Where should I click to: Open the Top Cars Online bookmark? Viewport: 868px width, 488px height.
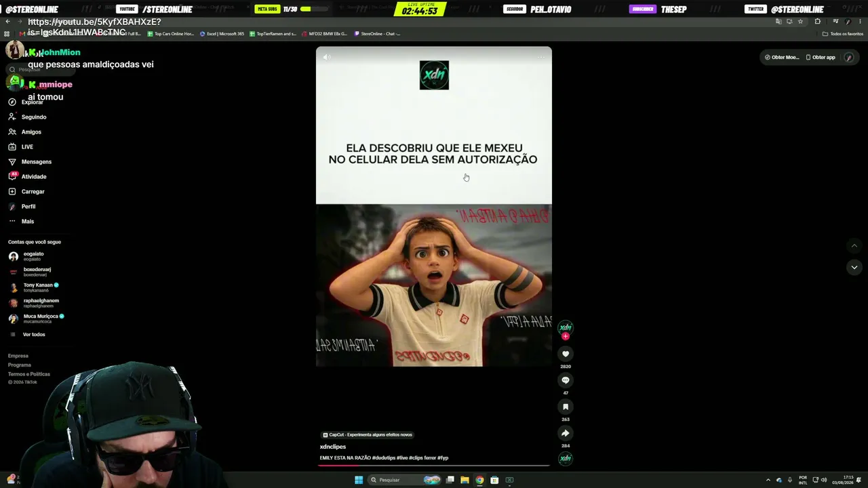click(x=171, y=34)
